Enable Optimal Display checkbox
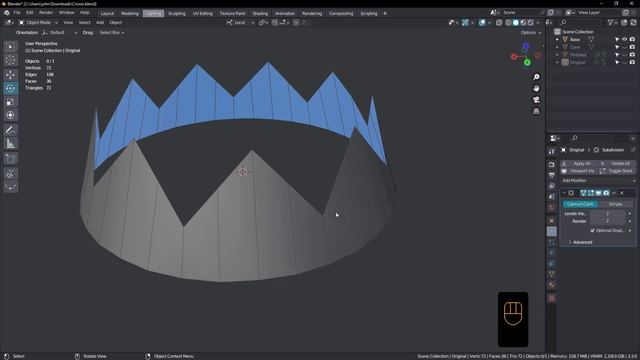Viewport: 640px width, 360px height. click(592, 231)
